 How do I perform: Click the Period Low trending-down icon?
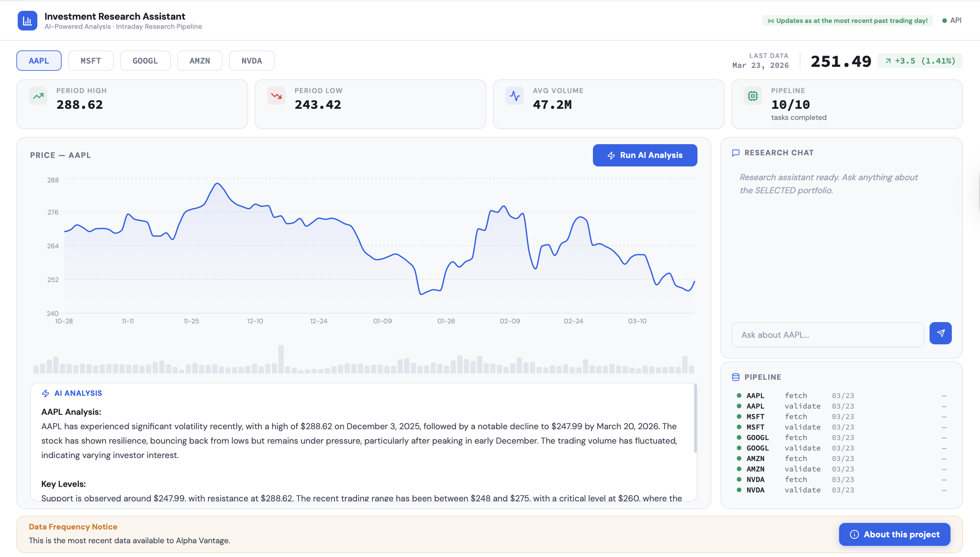click(x=276, y=96)
